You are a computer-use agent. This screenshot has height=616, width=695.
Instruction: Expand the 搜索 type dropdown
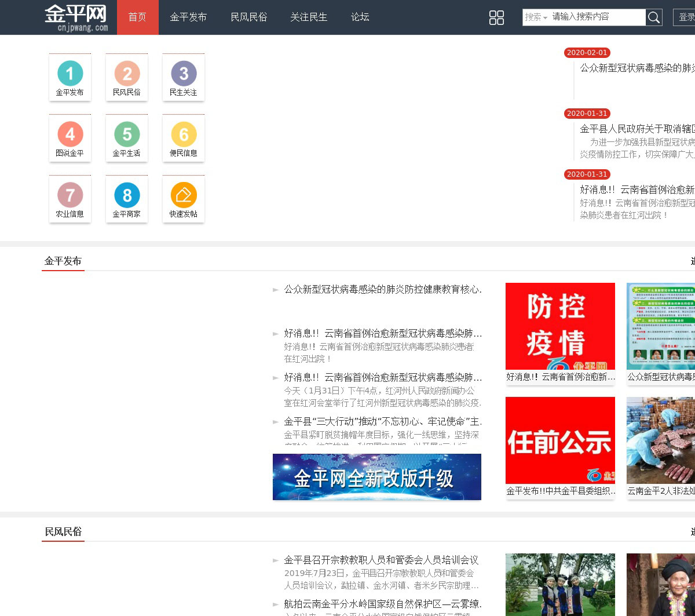click(x=536, y=17)
